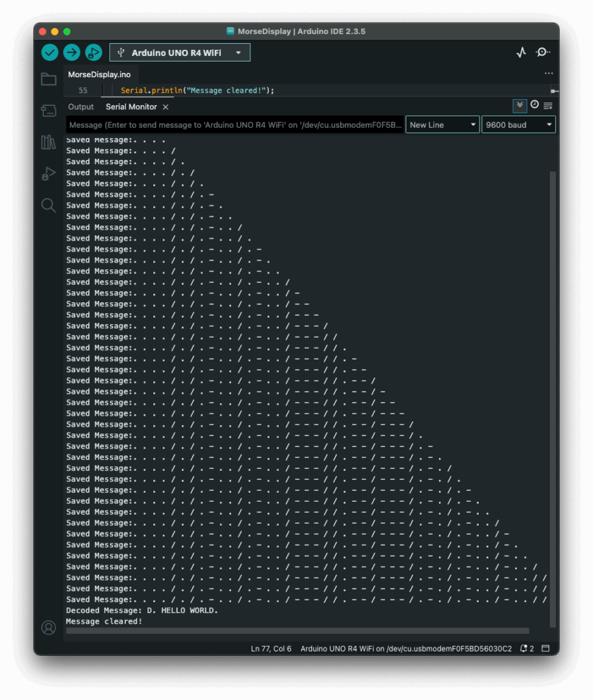593x700 pixels.
Task: Click the vertical scrollbar in Serial Monitor
Action: point(553,399)
